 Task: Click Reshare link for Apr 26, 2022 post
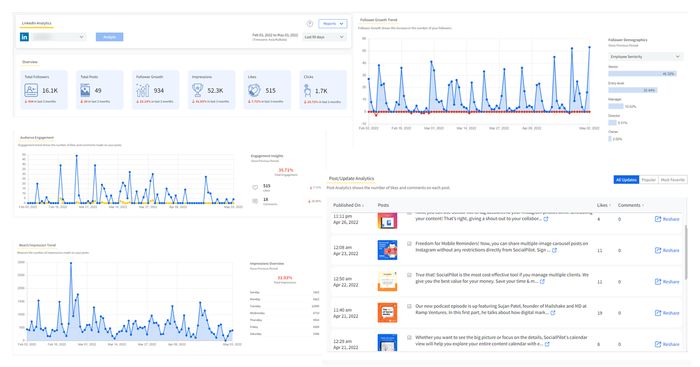click(x=671, y=219)
